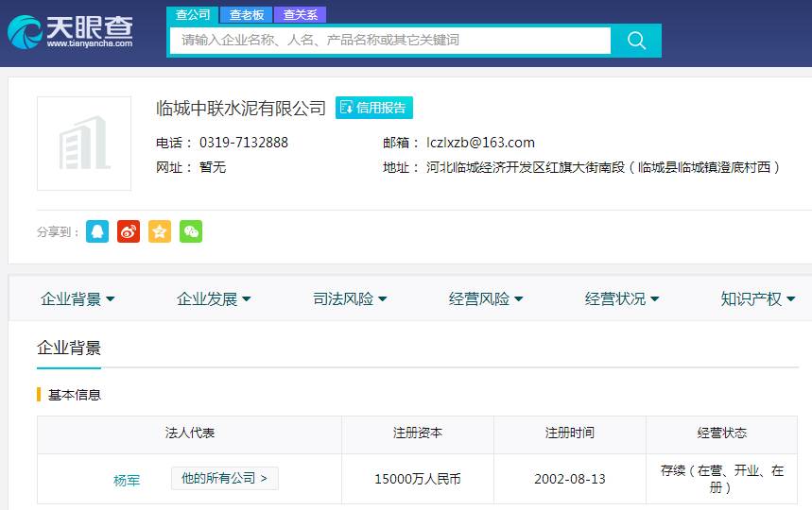The image size is (812, 510).
Task: Expand the 经营状况 dropdown menu
Action: click(621, 298)
